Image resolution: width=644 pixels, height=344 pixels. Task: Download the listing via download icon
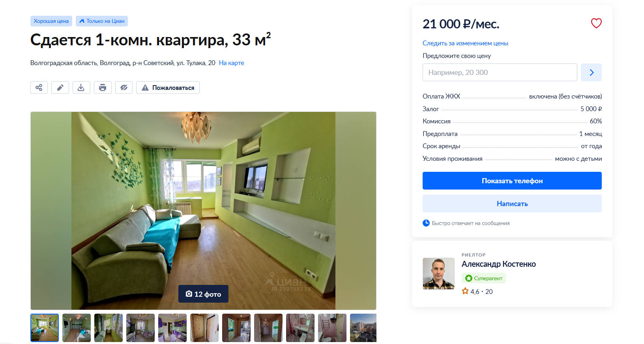tap(81, 87)
